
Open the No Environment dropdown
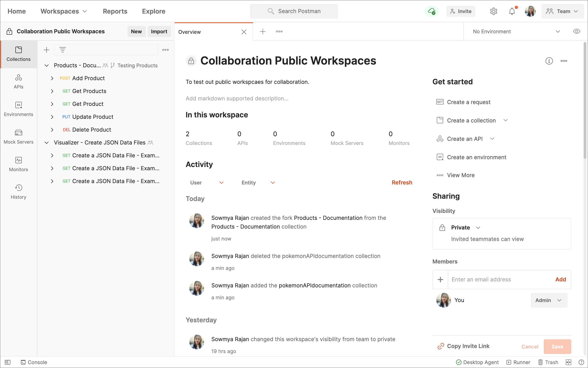516,31
